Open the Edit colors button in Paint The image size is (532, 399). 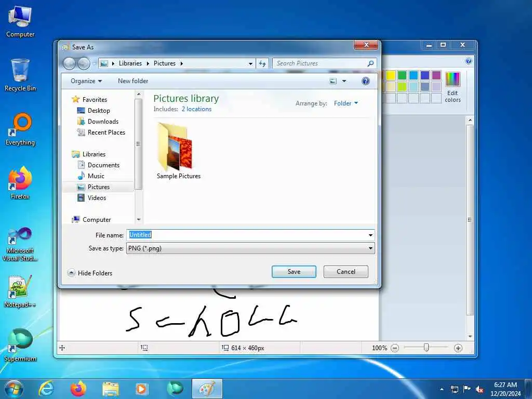453,87
